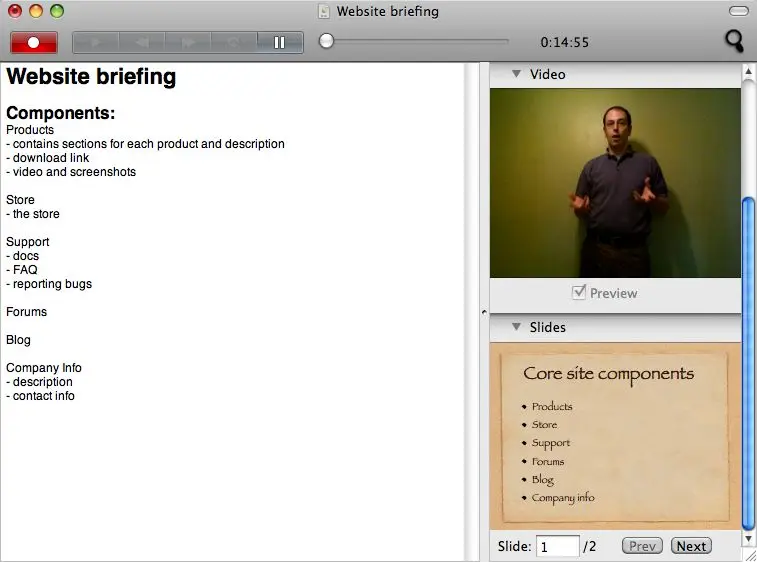Click the dimmed loop button
This screenshot has height=562, width=757.
(234, 42)
